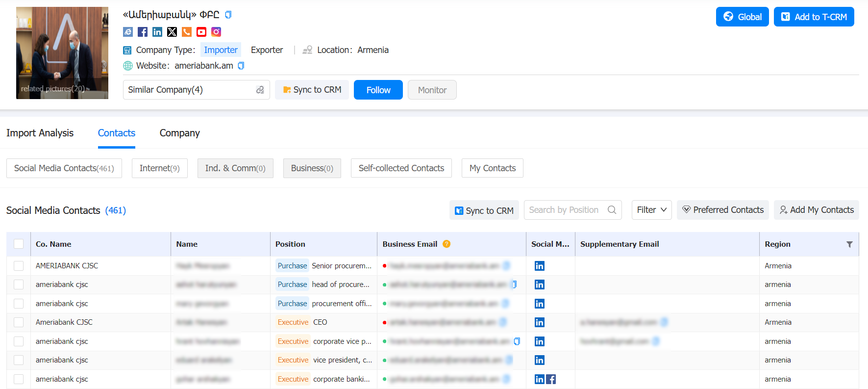Open the company's LinkedIn icon under the company name
This screenshot has height=389, width=868.
click(x=157, y=32)
